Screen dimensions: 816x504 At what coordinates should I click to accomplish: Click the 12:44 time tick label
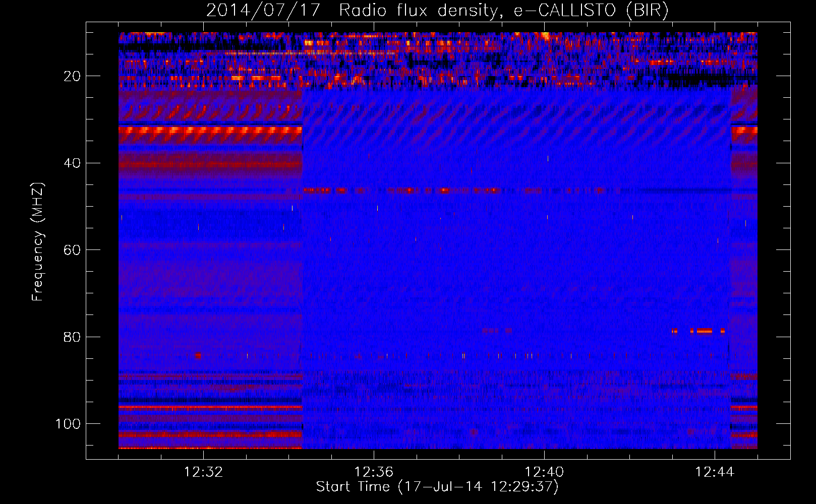coord(715,472)
